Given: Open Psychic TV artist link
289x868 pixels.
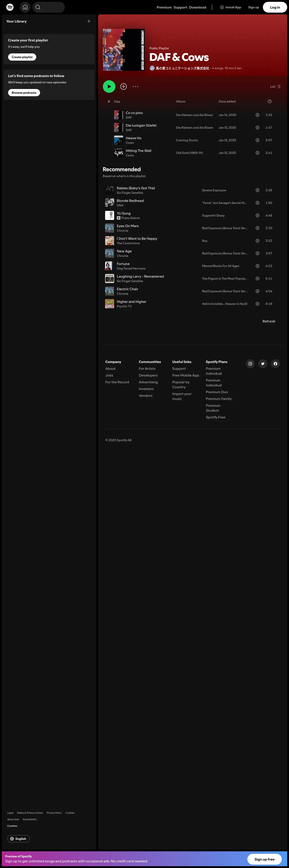Looking at the screenshot, I should coord(124,306).
